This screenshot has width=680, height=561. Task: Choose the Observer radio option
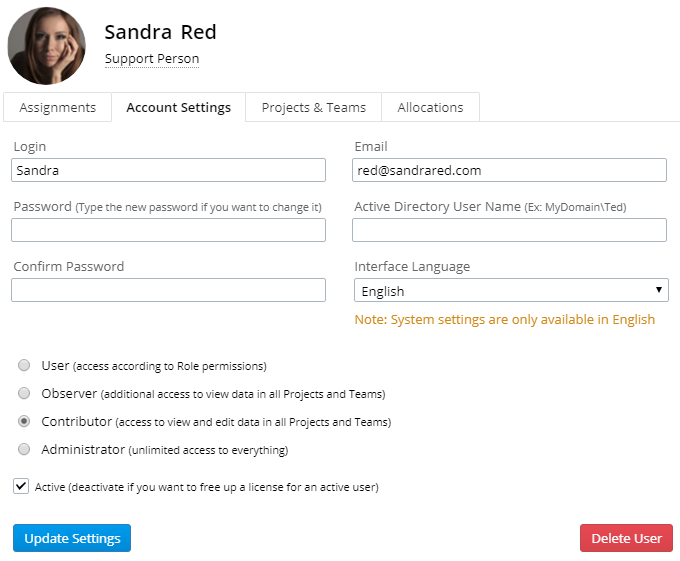(24, 393)
